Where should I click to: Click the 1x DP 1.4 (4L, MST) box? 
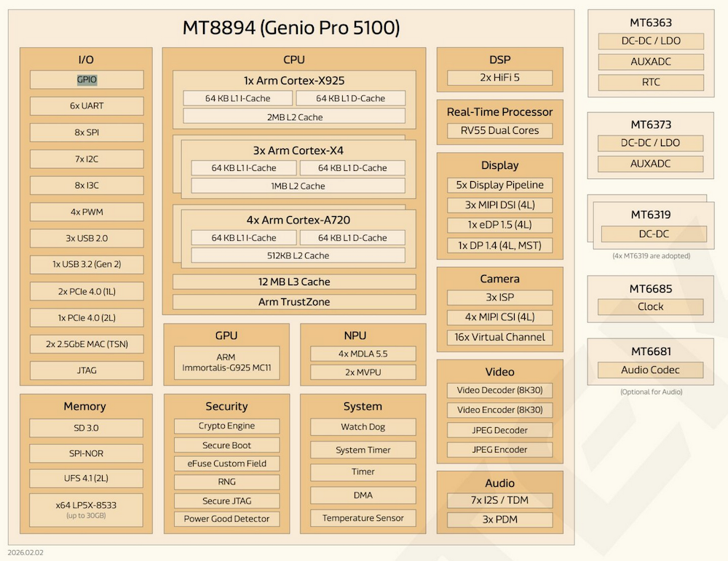[499, 245]
